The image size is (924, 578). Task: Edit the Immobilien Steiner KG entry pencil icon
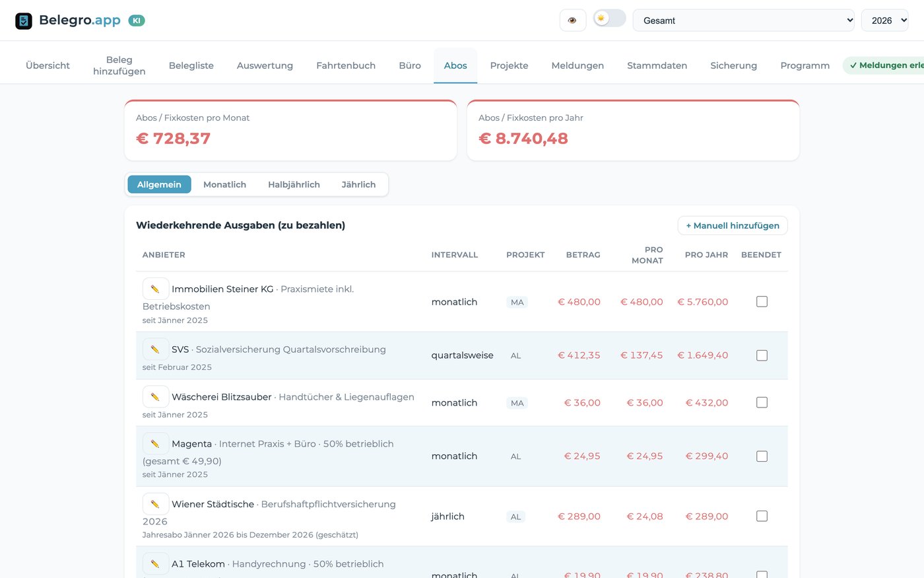pyautogui.click(x=155, y=289)
